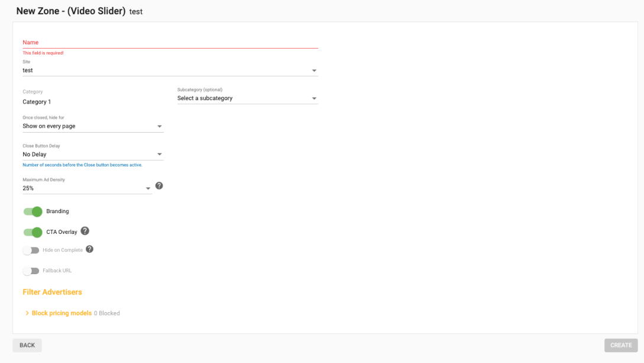The image size is (644, 363).
Task: Click help icon beside CTA Overlay
Action: pyautogui.click(x=85, y=231)
